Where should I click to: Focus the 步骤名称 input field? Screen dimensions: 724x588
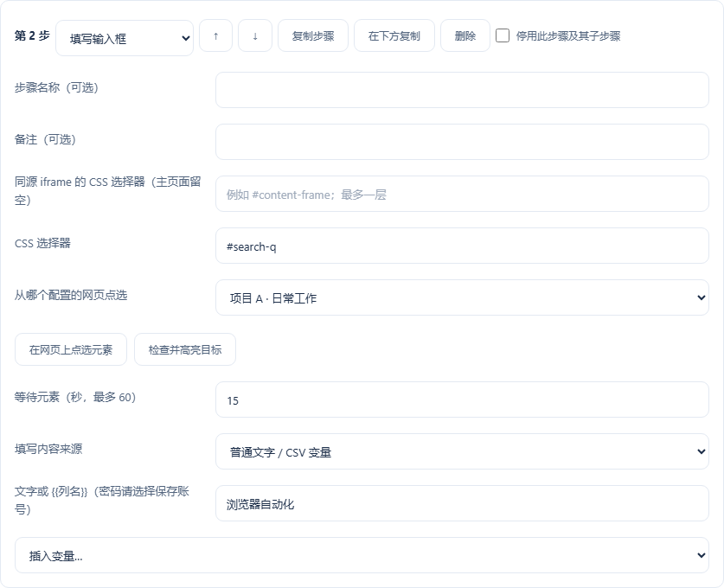click(x=462, y=90)
